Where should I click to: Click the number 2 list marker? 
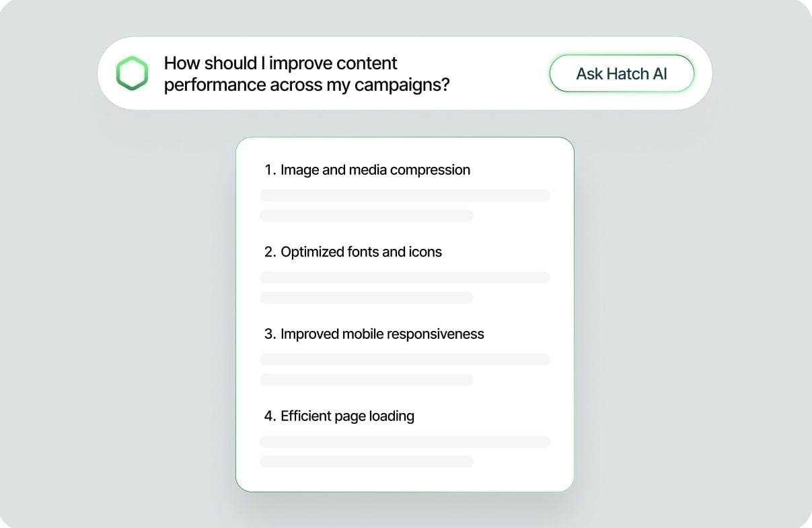270,252
